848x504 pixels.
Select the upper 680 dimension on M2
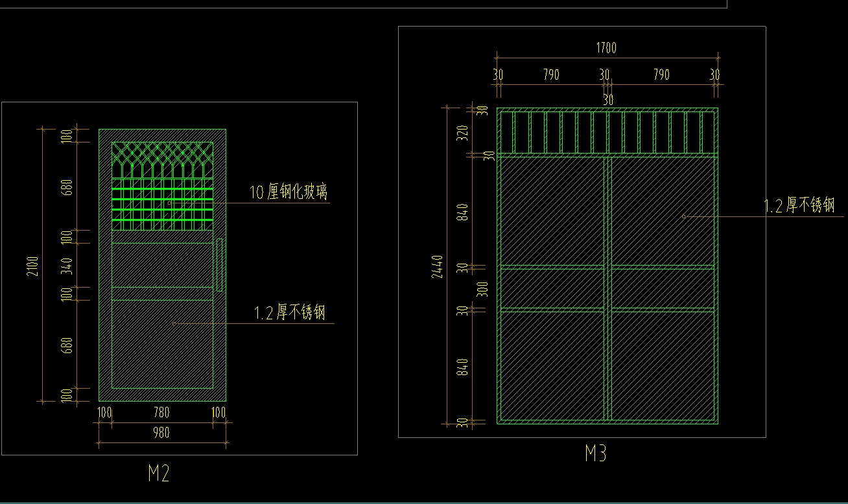click(67, 187)
